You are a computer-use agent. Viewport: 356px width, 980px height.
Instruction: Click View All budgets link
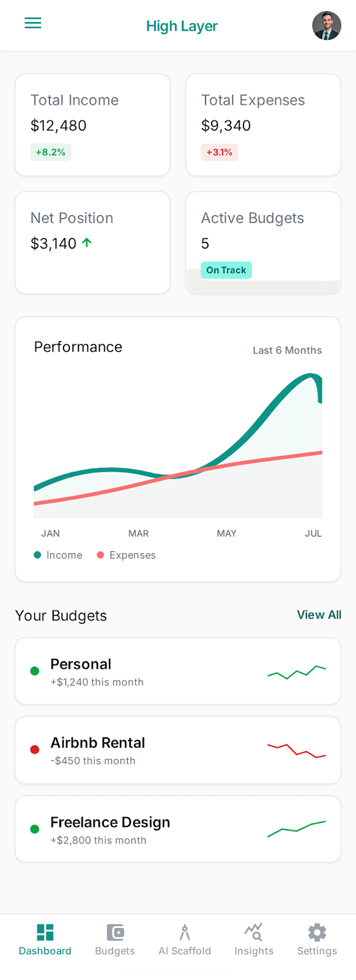pos(319,615)
